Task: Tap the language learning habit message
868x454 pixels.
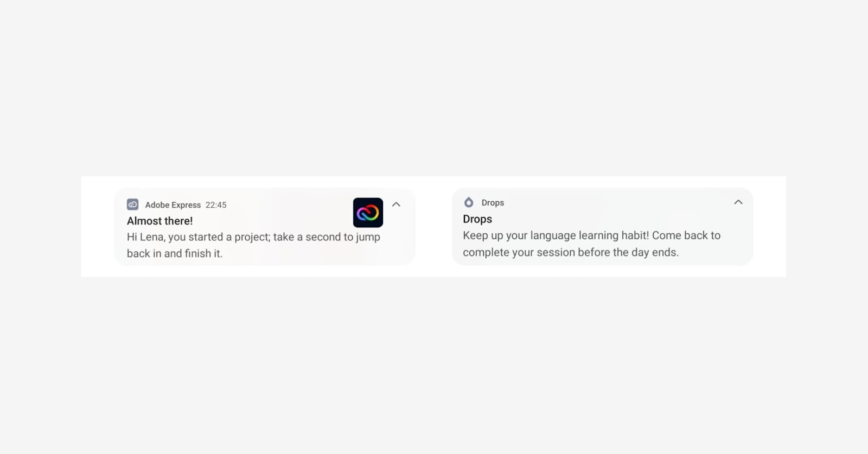Action: (591, 244)
